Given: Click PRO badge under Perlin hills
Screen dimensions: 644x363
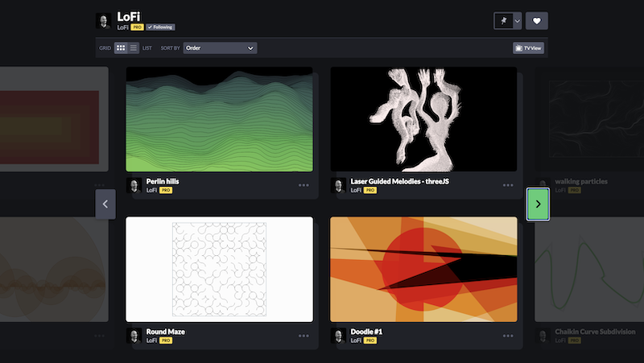Looking at the screenshot, I should point(166,190).
